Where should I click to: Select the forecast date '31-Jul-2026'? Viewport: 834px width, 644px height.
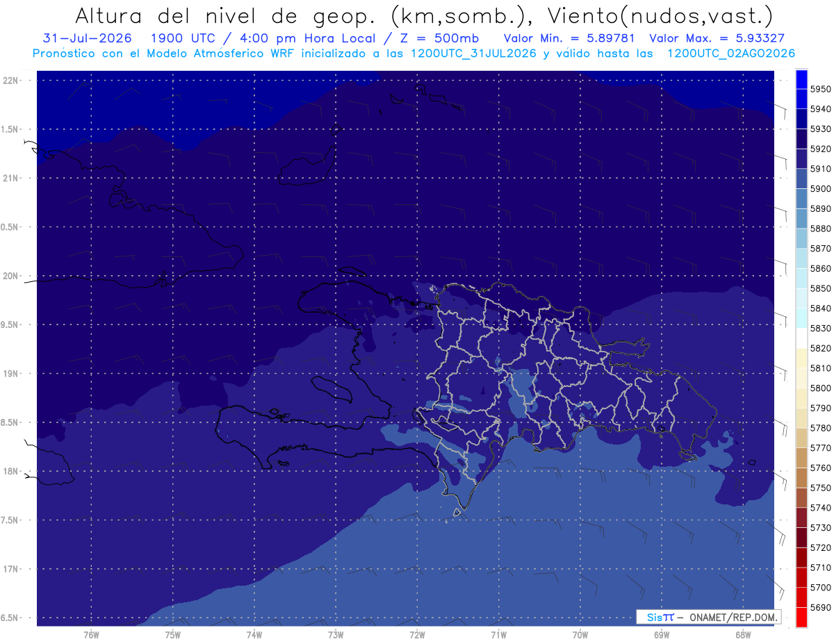[x=87, y=38]
